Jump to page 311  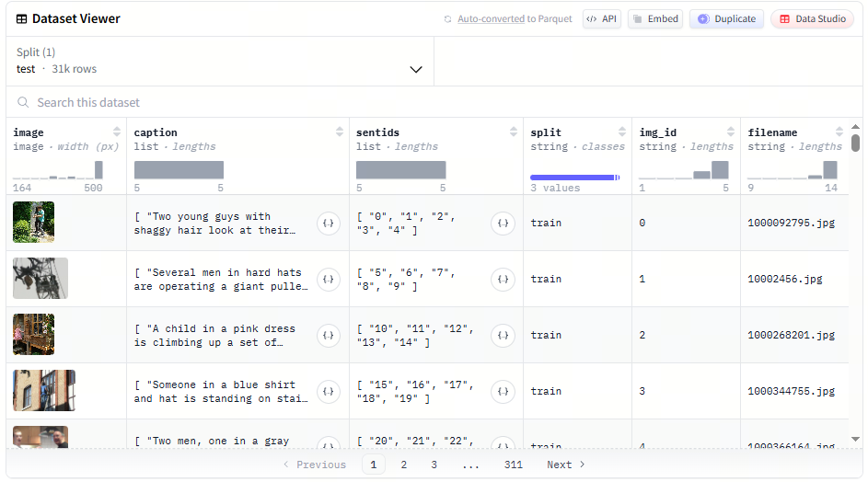coord(514,465)
